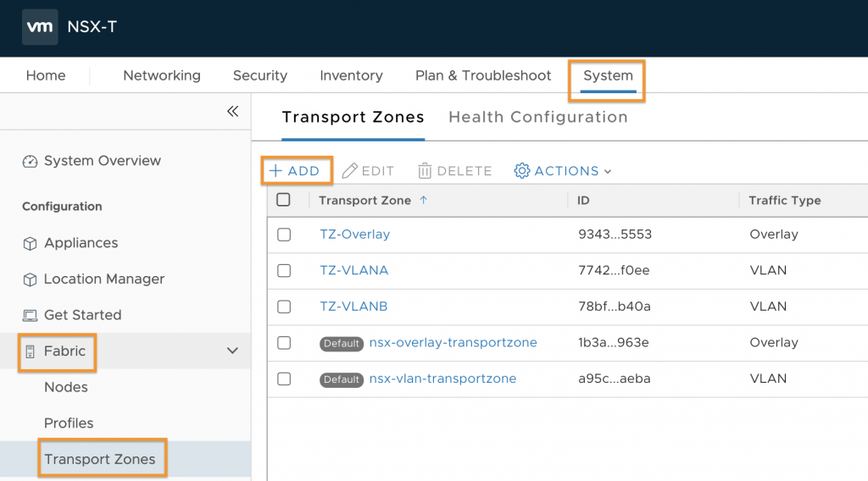Open the Security tab
This screenshot has height=481, width=868.
pyautogui.click(x=260, y=75)
